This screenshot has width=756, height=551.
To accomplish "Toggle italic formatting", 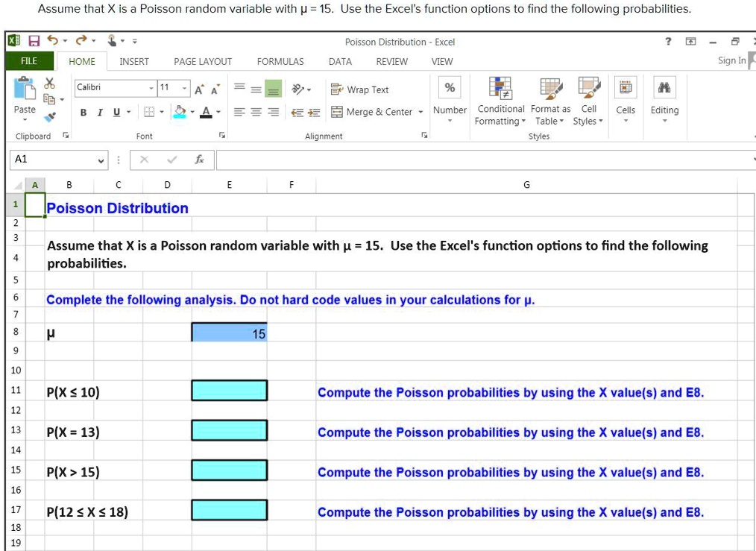I will tap(100, 111).
